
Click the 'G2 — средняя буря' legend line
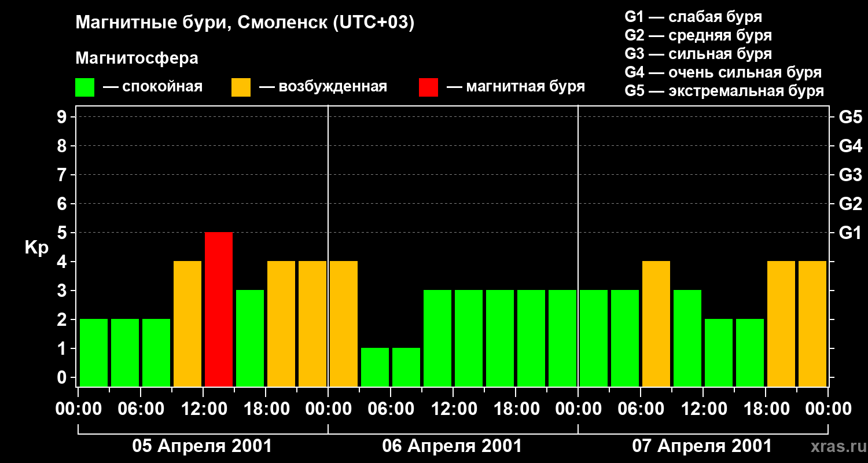698,35
